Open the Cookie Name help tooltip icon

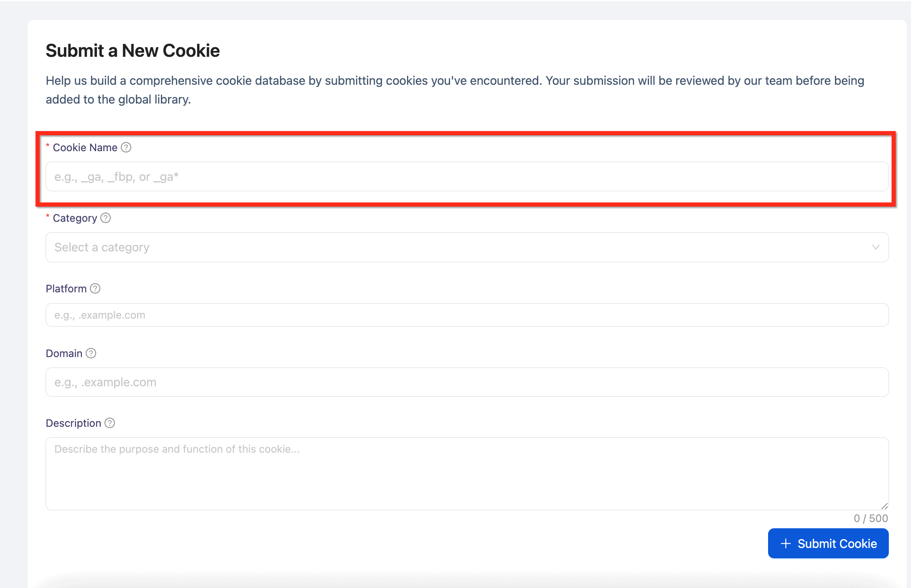pos(126,147)
